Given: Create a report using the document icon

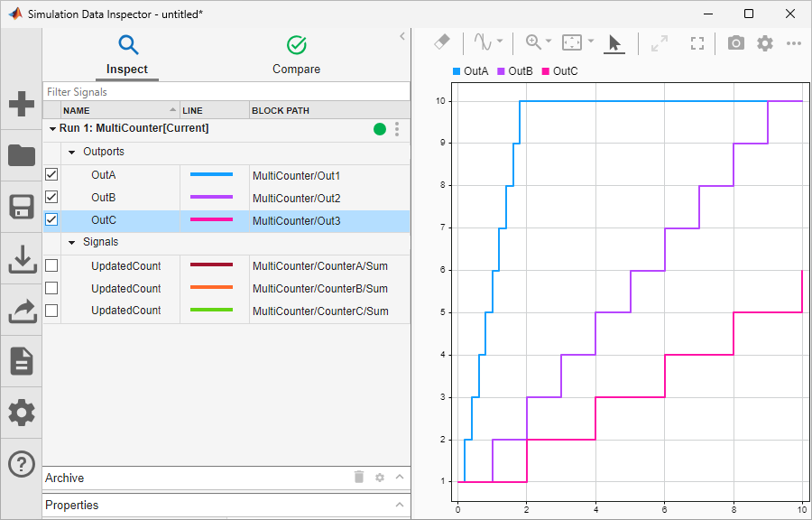Looking at the screenshot, I should coord(21,361).
